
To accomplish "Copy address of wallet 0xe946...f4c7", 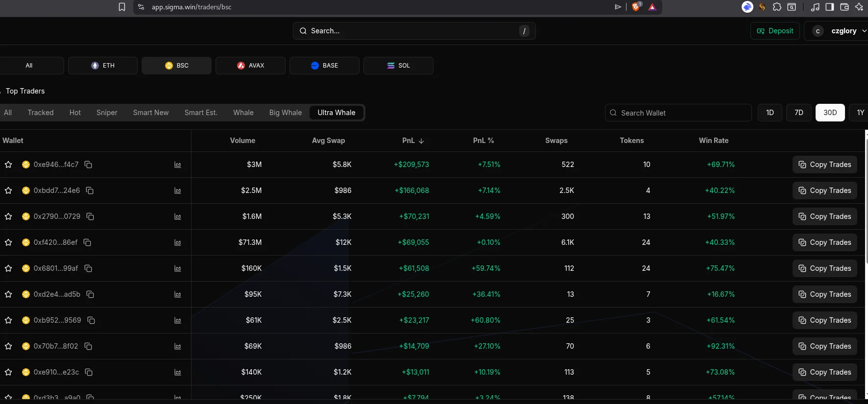I will click(88, 165).
